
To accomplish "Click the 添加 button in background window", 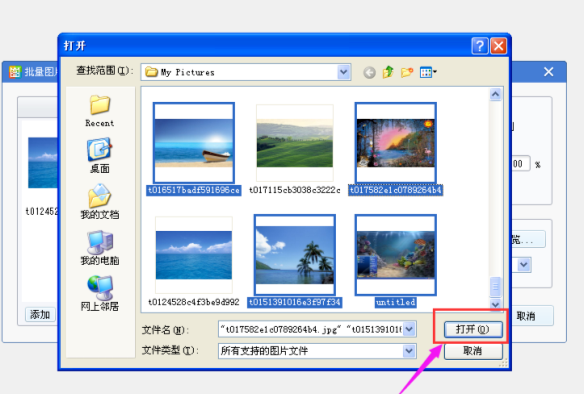I will pos(40,315).
